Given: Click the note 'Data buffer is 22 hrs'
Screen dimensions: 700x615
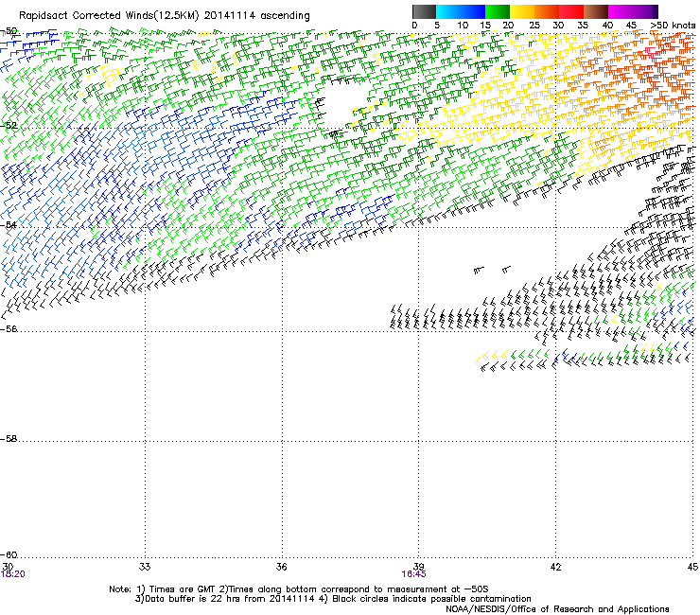Looking at the screenshot, I should [190, 599].
